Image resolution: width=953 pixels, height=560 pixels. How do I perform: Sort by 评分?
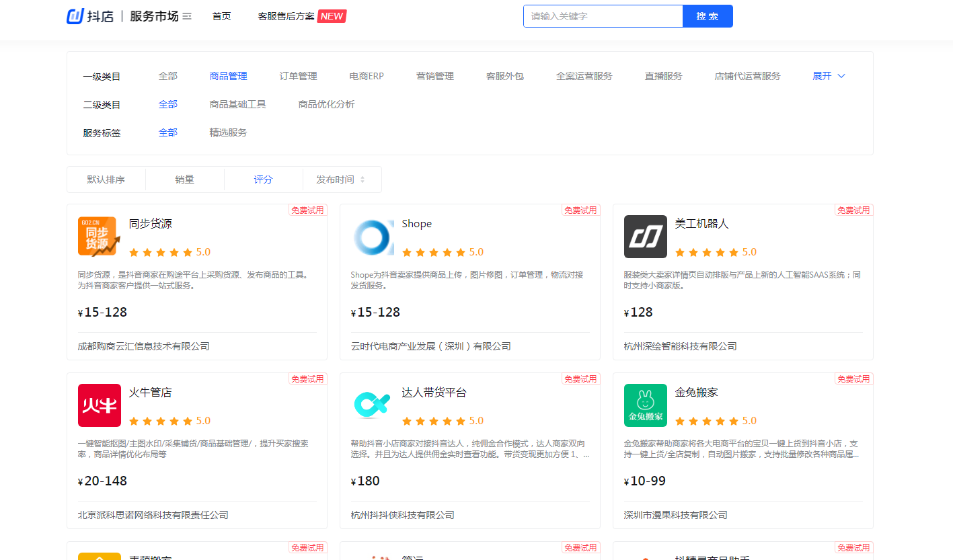264,179
